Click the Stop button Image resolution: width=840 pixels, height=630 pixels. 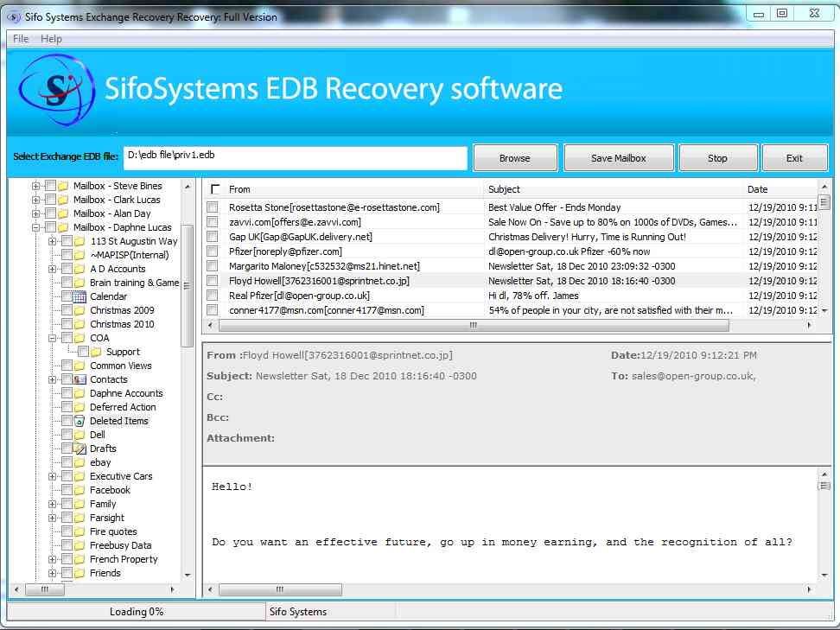[717, 158]
